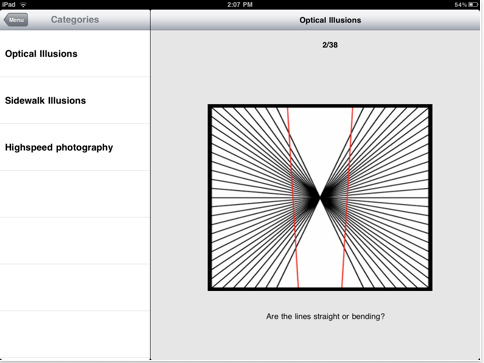Tap the 2/38 image counter
The height and width of the screenshot is (363, 484).
pyautogui.click(x=330, y=45)
